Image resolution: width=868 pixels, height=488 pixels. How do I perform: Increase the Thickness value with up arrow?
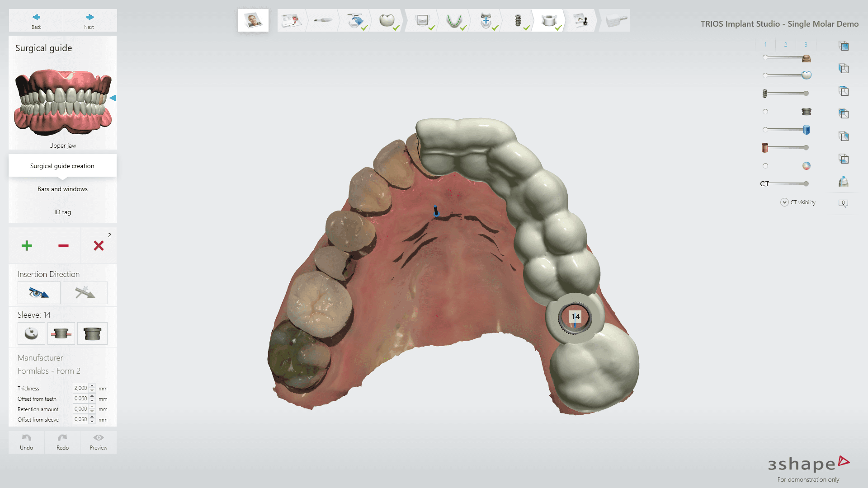point(92,386)
